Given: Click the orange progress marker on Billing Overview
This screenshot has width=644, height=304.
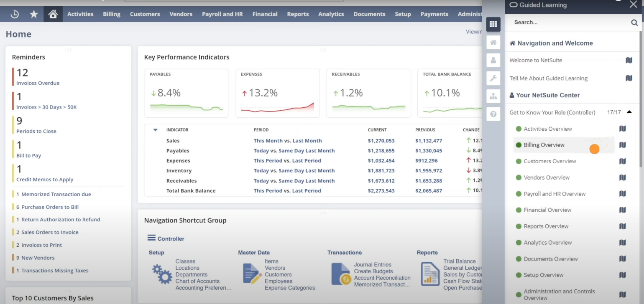Looking at the screenshot, I should click(x=594, y=149).
